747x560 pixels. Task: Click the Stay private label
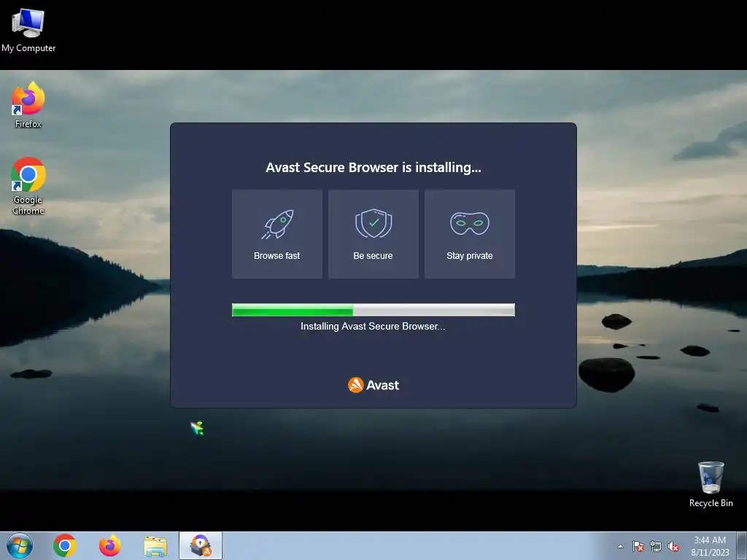pyautogui.click(x=470, y=256)
